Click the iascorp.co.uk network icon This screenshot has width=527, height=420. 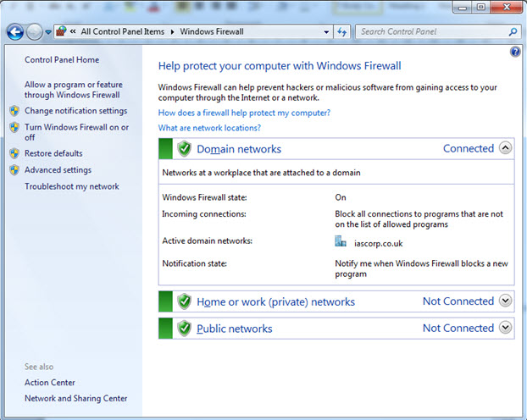341,241
